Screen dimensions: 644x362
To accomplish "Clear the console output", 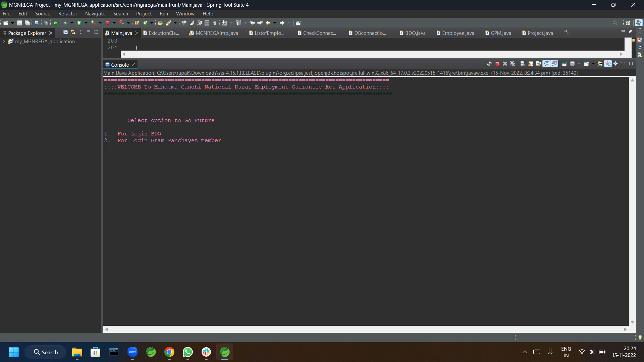I will [523, 64].
